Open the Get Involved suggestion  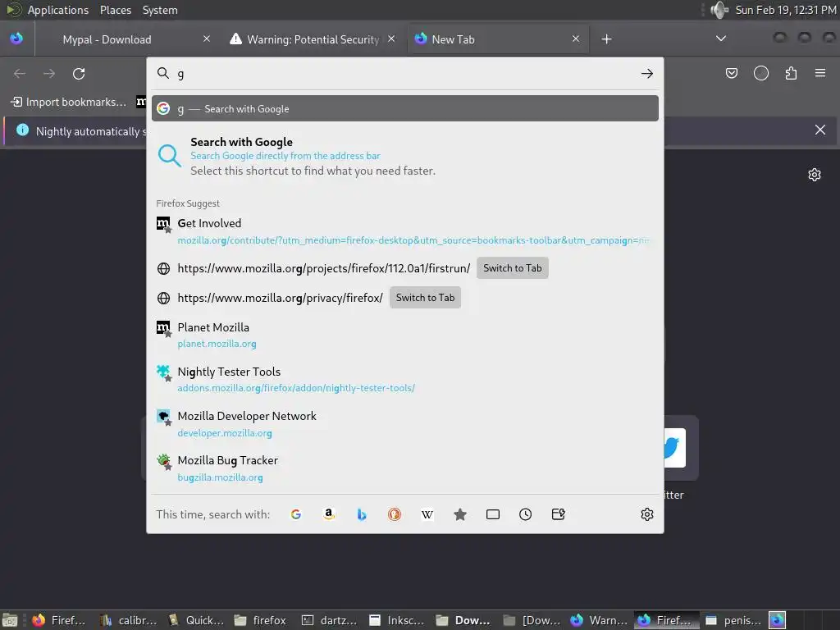coord(405,231)
